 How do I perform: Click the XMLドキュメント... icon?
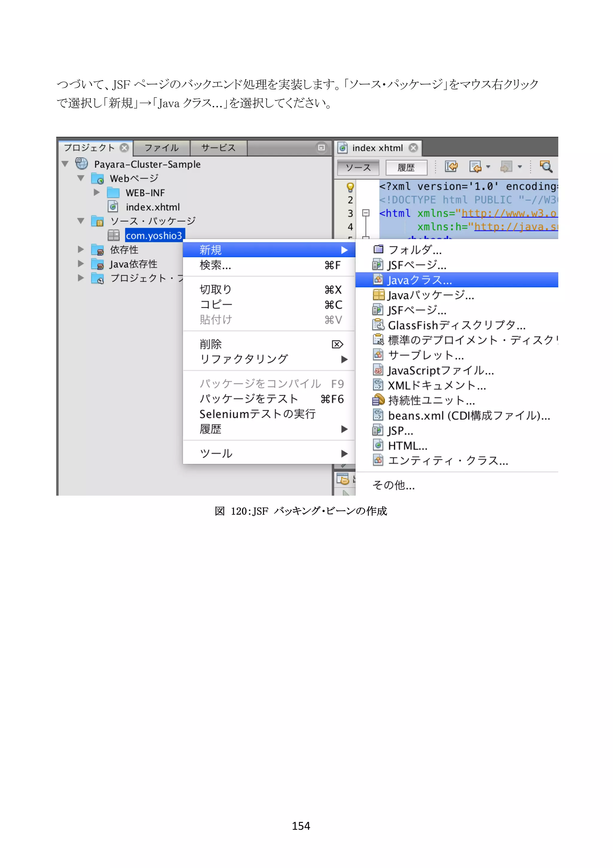click(378, 385)
